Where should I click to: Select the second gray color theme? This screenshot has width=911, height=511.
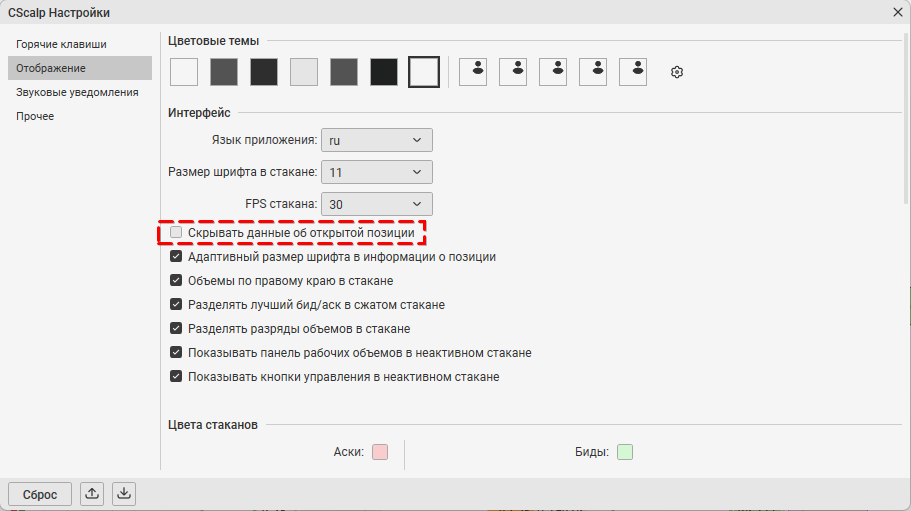pyautogui.click(x=224, y=72)
